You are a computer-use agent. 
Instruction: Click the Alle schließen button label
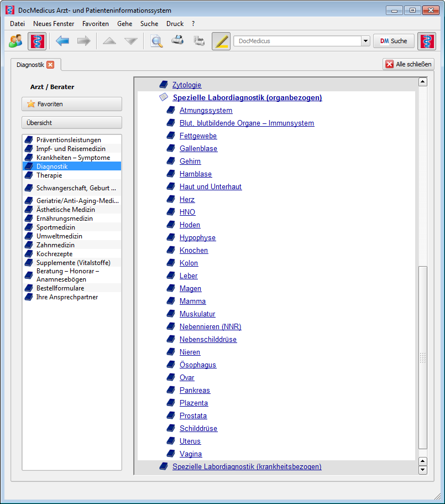tap(413, 64)
